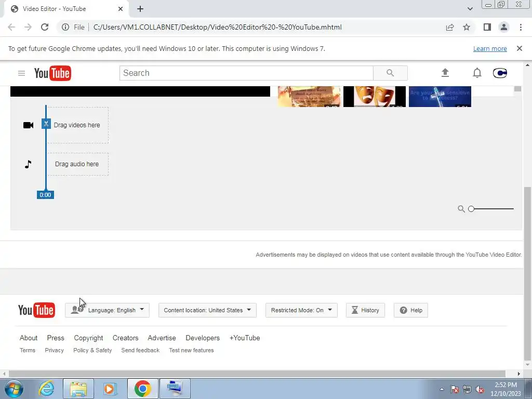Click the music note audio track icon
The width and height of the screenshot is (532, 399).
(x=28, y=164)
